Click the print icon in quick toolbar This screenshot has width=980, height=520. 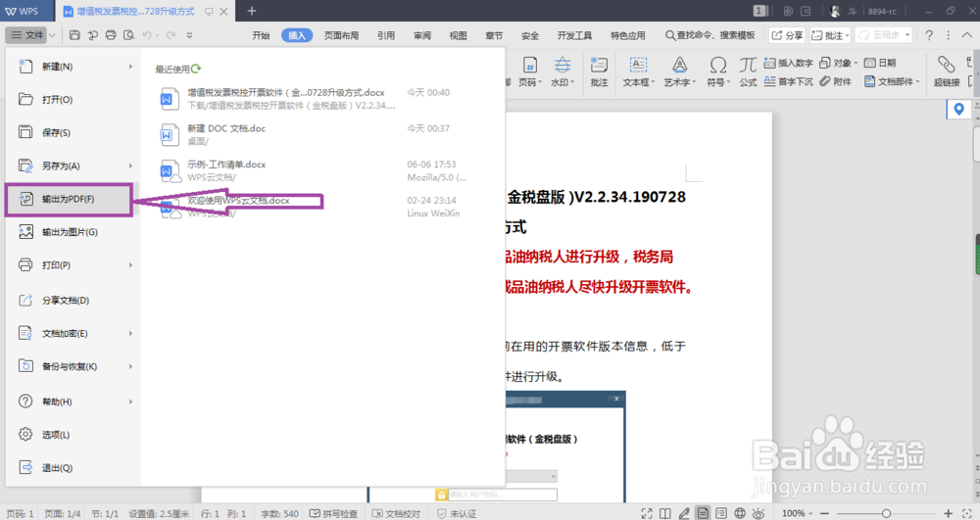(111, 35)
